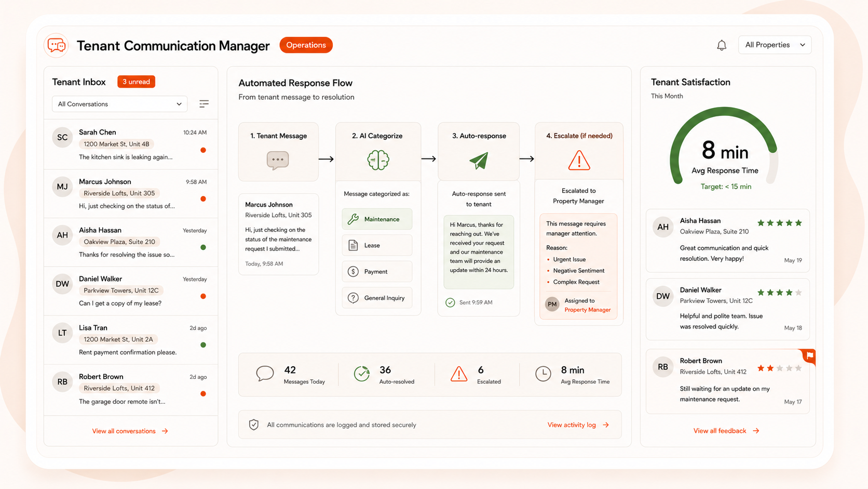
Task: Click the RB avatar in Tenant Inbox
Action: click(x=62, y=382)
